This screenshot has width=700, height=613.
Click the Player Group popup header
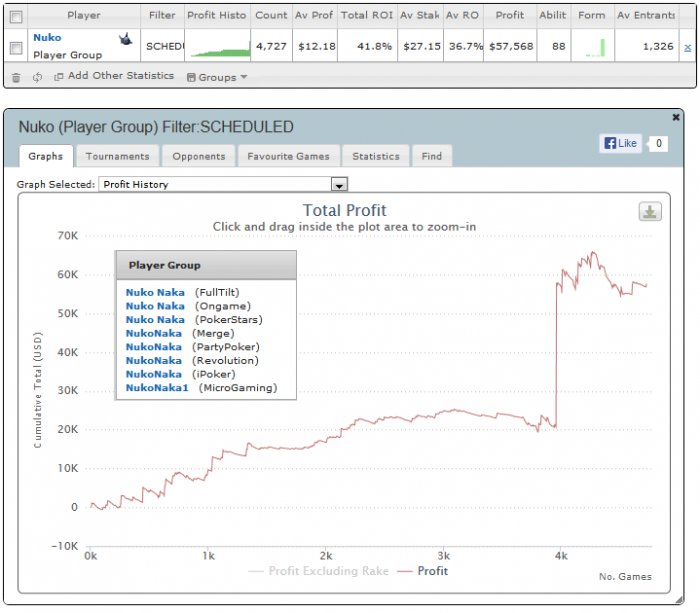pyautogui.click(x=206, y=265)
